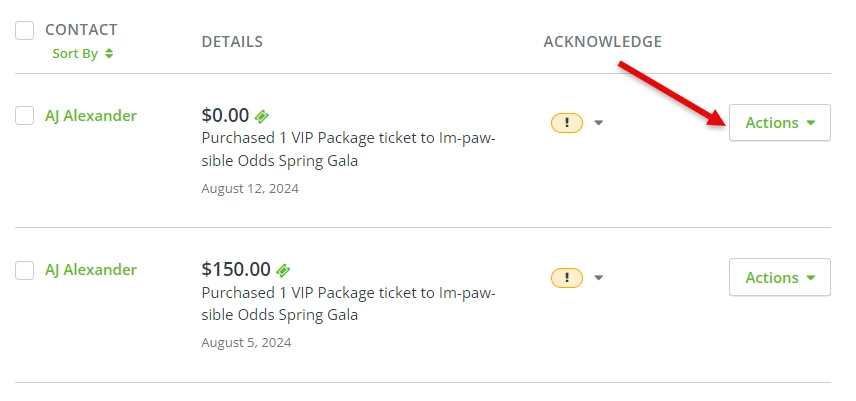The width and height of the screenshot is (856, 401).
Task: Click the ticket icon next to $150.00
Action: 284,270
